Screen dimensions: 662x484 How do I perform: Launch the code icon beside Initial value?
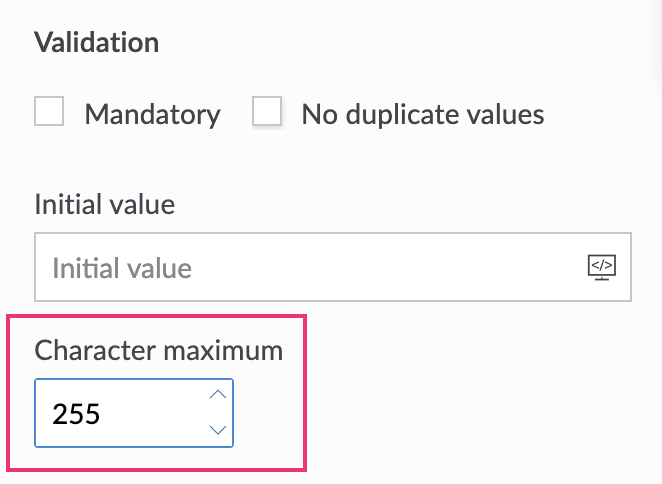601,267
